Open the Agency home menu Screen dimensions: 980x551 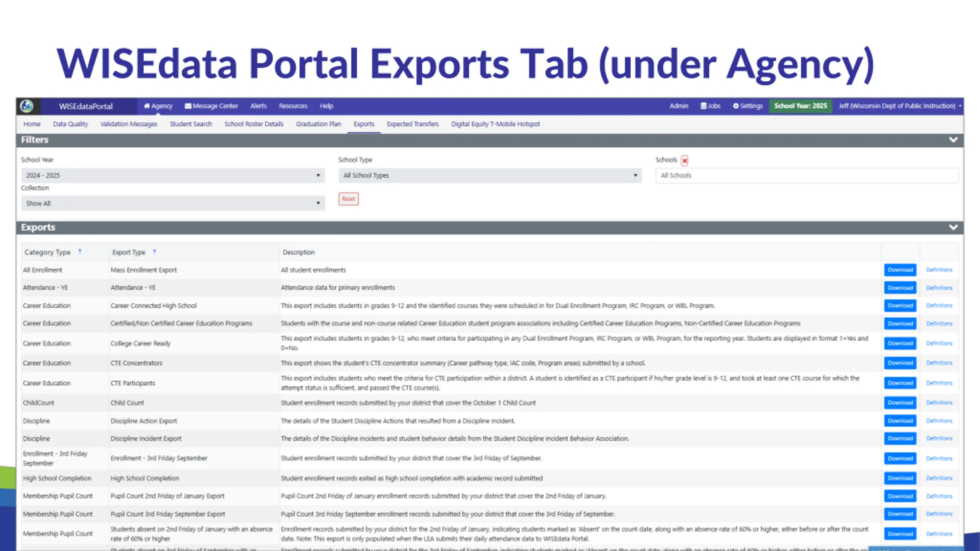coord(158,106)
